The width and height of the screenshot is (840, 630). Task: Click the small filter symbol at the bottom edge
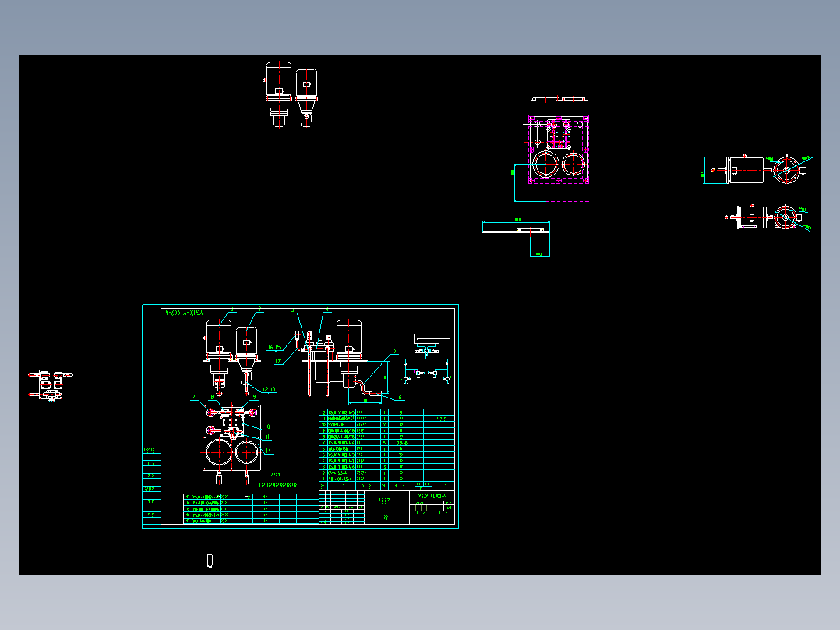pyautogui.click(x=210, y=560)
